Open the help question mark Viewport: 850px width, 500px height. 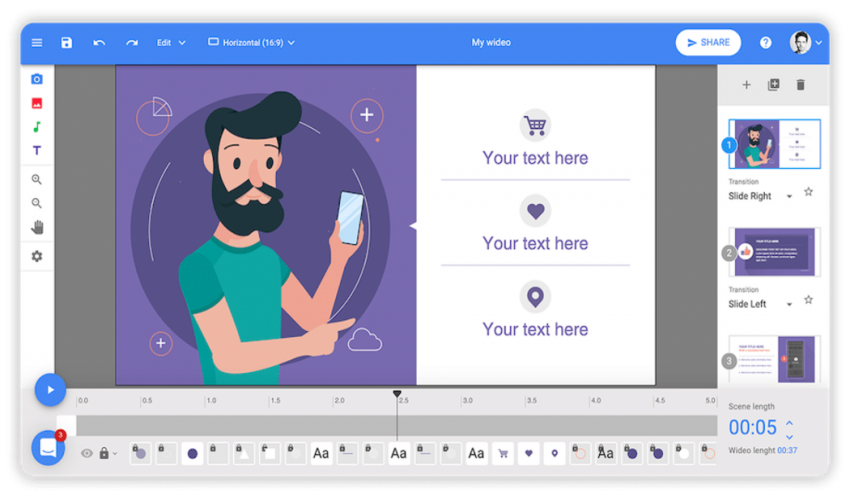tap(765, 42)
